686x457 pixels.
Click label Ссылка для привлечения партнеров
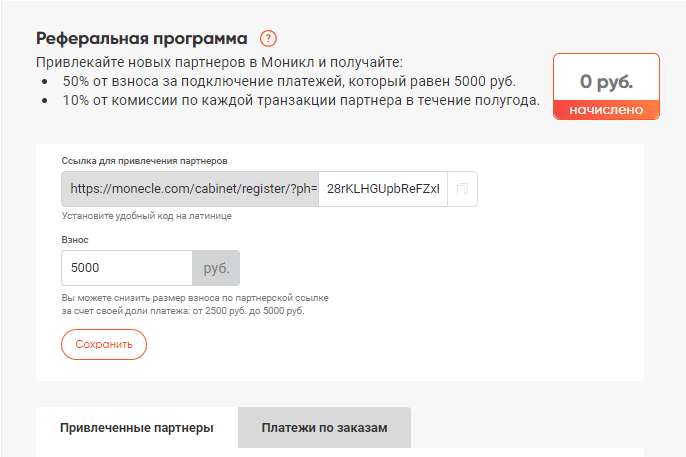pos(144,161)
